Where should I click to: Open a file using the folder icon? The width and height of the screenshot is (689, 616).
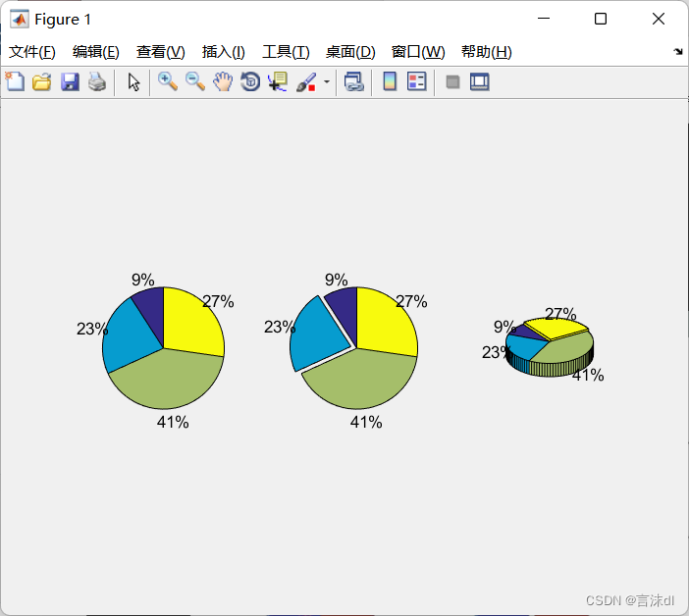[42, 82]
